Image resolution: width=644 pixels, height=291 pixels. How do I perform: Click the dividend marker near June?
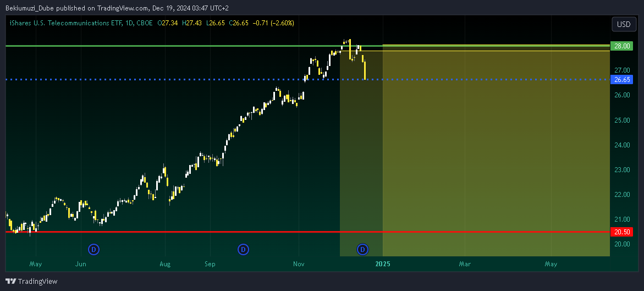(x=94, y=249)
